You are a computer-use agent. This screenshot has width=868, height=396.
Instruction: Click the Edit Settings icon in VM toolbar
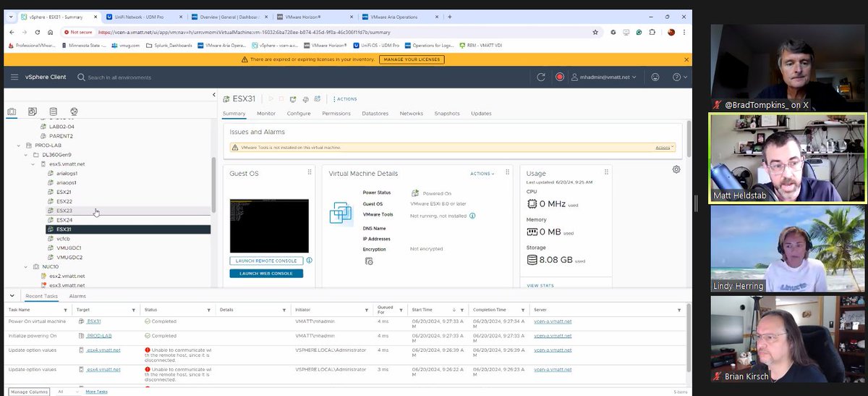306,98
